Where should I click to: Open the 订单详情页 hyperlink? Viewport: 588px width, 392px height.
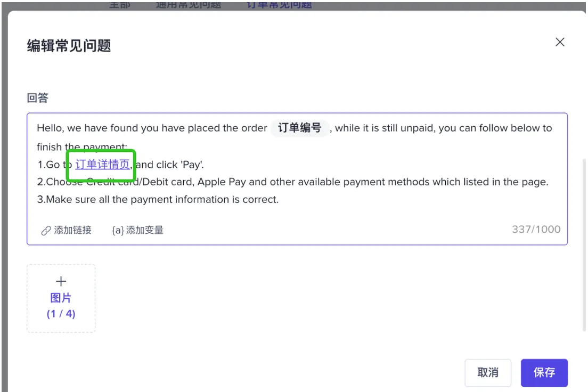tap(102, 164)
